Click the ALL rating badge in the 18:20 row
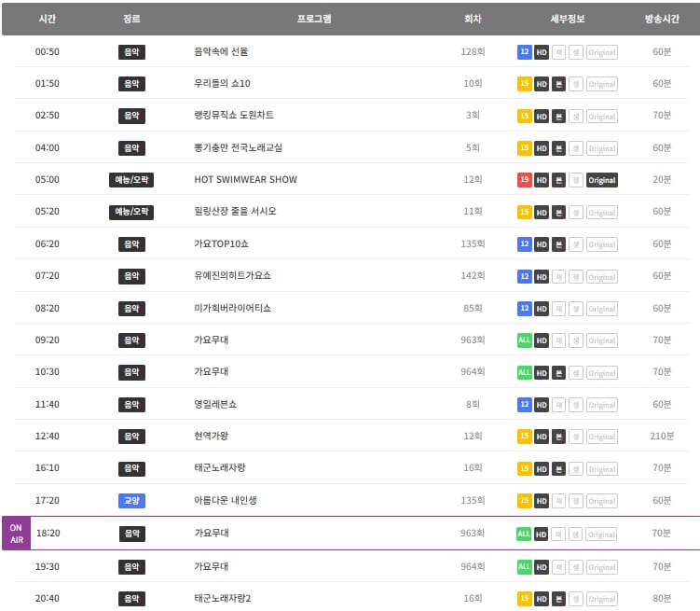The image size is (700, 611). 523,534
